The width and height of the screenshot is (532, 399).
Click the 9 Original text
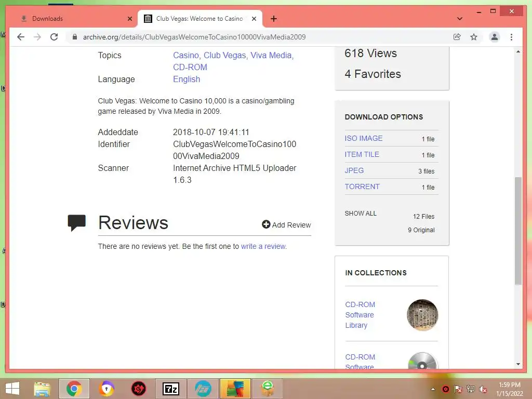(x=421, y=230)
